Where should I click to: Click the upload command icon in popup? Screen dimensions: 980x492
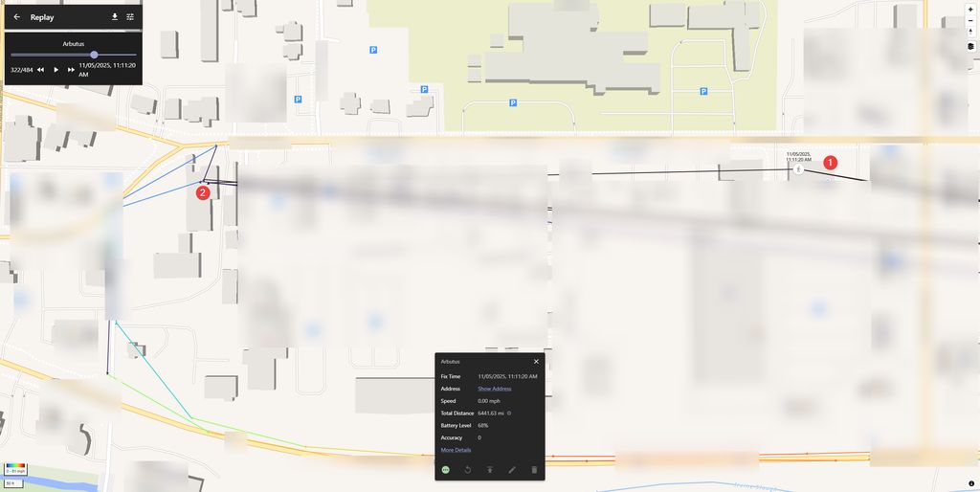490,469
